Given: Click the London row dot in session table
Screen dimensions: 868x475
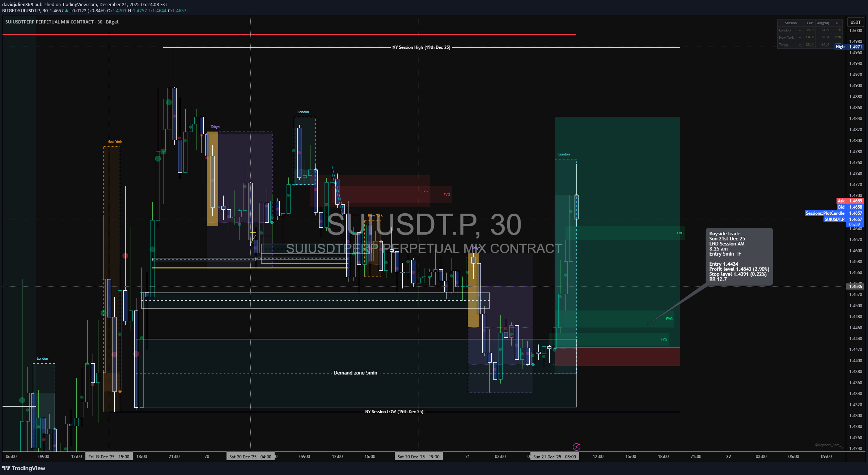Looking at the screenshot, I should pos(800,30).
